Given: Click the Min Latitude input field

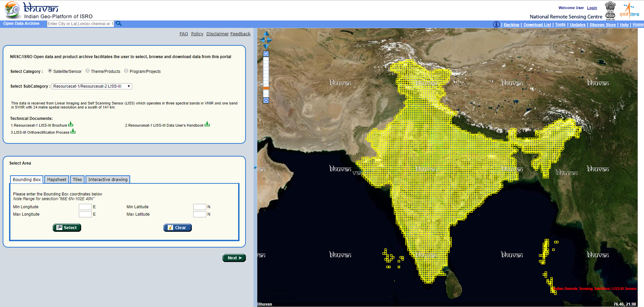Looking at the screenshot, I should coord(200,207).
